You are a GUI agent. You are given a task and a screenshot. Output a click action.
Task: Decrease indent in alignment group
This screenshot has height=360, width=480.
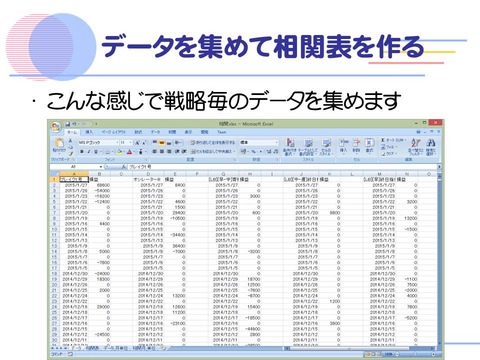point(177,152)
